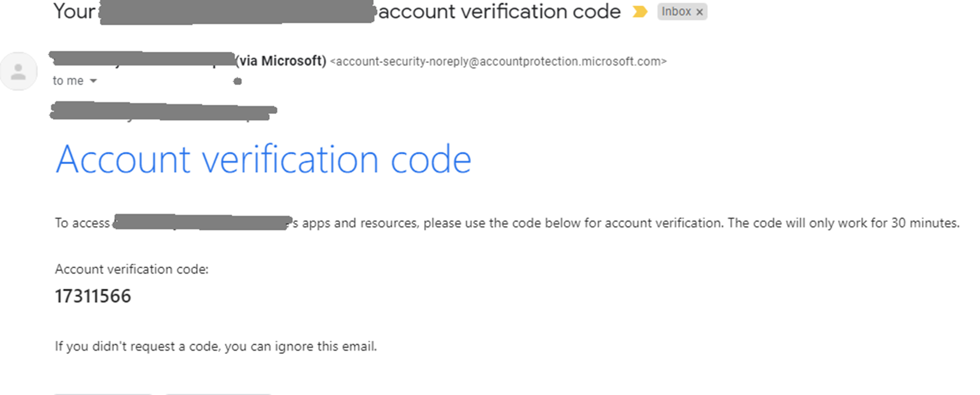Image resolution: width=980 pixels, height=395 pixels.
Task: Click the redacted organization name in the body sentence
Action: point(202,222)
